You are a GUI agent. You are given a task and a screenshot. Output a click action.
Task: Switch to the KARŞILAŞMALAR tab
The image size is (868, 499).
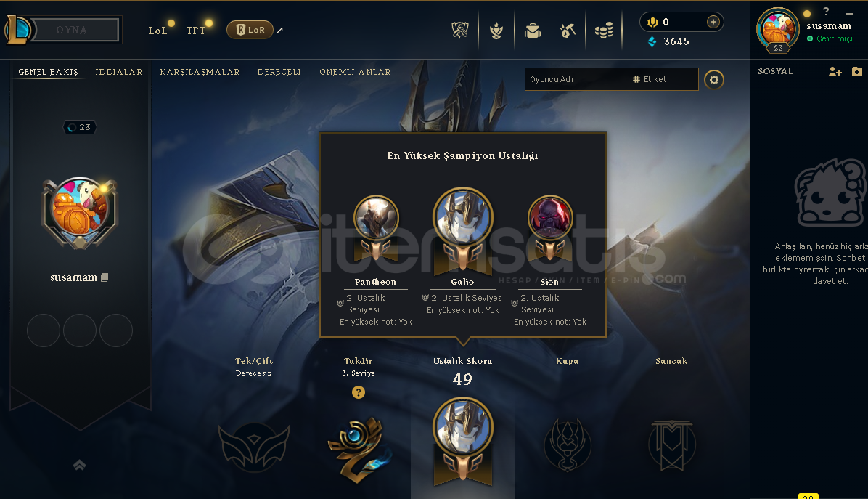(200, 72)
